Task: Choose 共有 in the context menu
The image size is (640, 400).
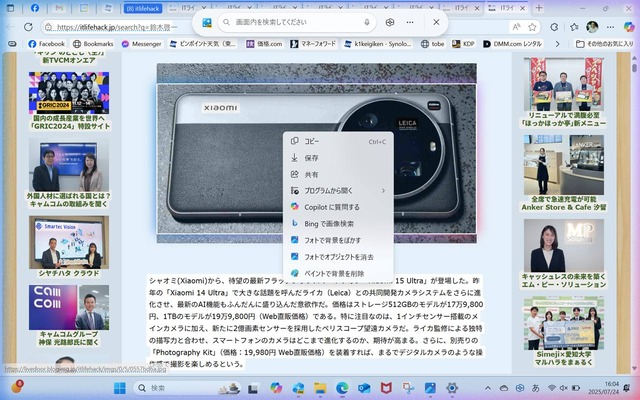Action: click(338, 174)
